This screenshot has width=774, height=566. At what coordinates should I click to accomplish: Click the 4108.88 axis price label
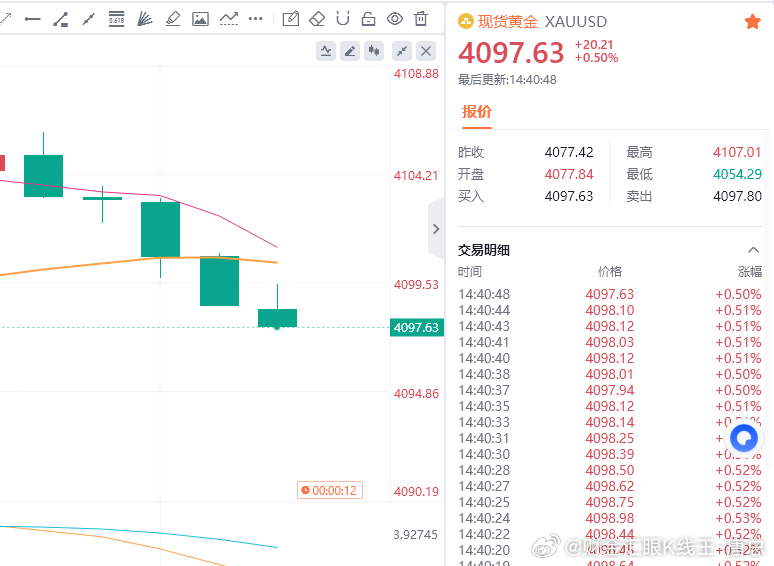point(416,74)
